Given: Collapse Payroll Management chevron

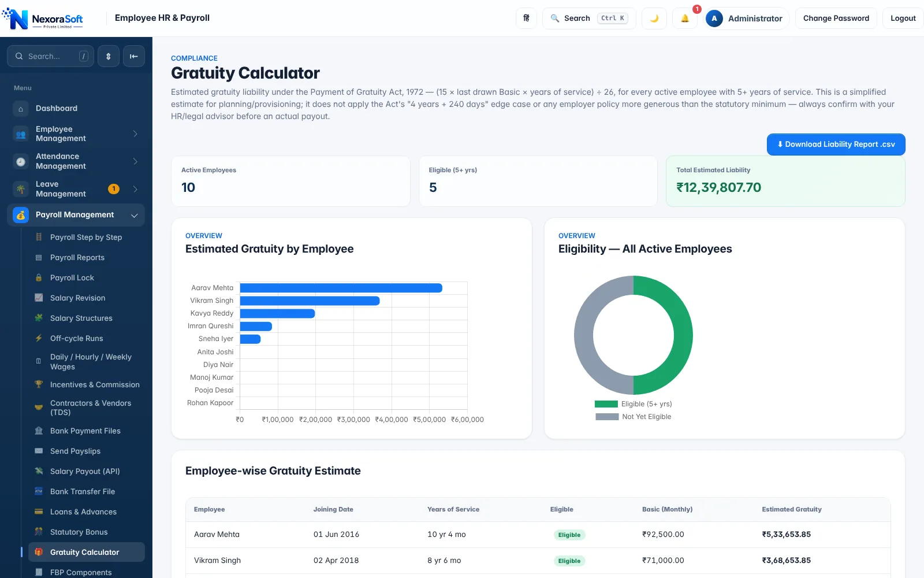Looking at the screenshot, I should (x=134, y=216).
